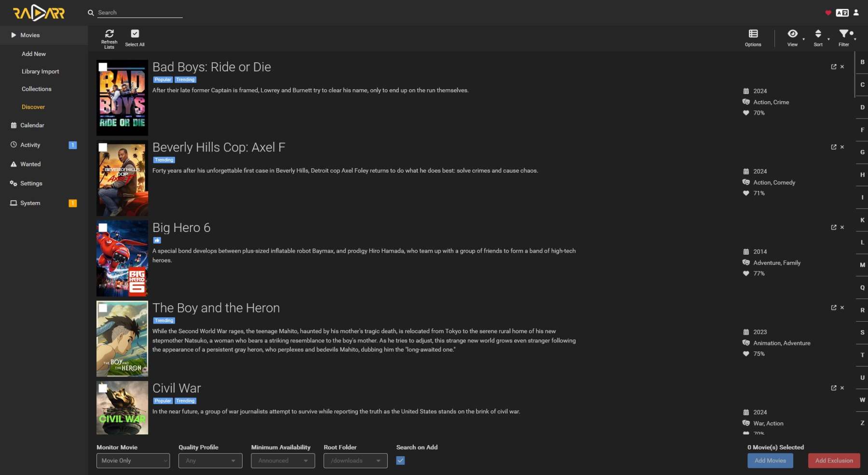This screenshot has width=868, height=475.
Task: Expand the Sort menu
Action: [818, 38]
